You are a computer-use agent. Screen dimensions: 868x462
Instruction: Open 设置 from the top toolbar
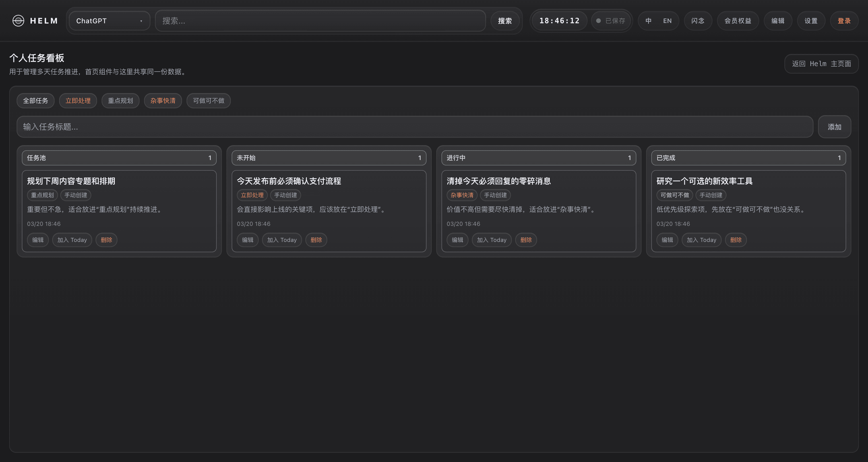[811, 21]
